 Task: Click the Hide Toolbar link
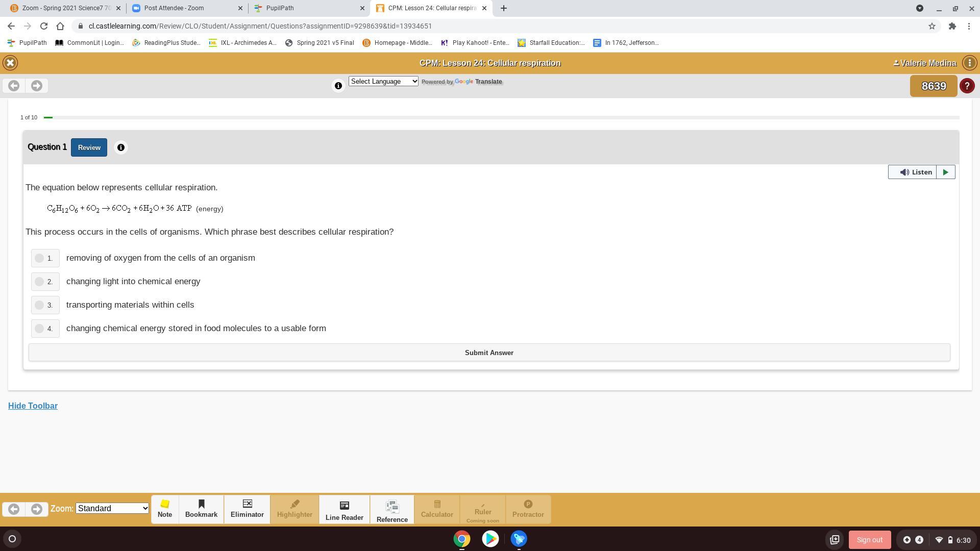33,406
